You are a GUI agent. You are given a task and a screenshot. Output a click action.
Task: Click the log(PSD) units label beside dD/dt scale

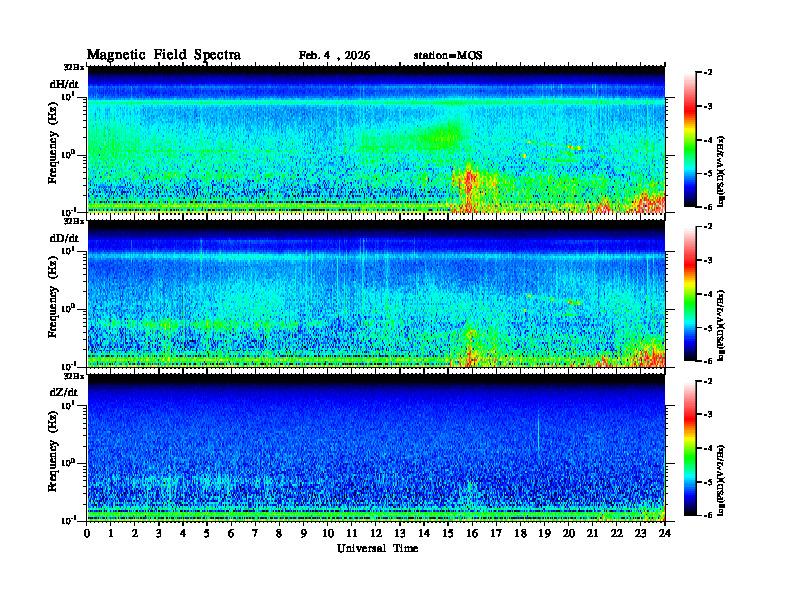pos(721,325)
